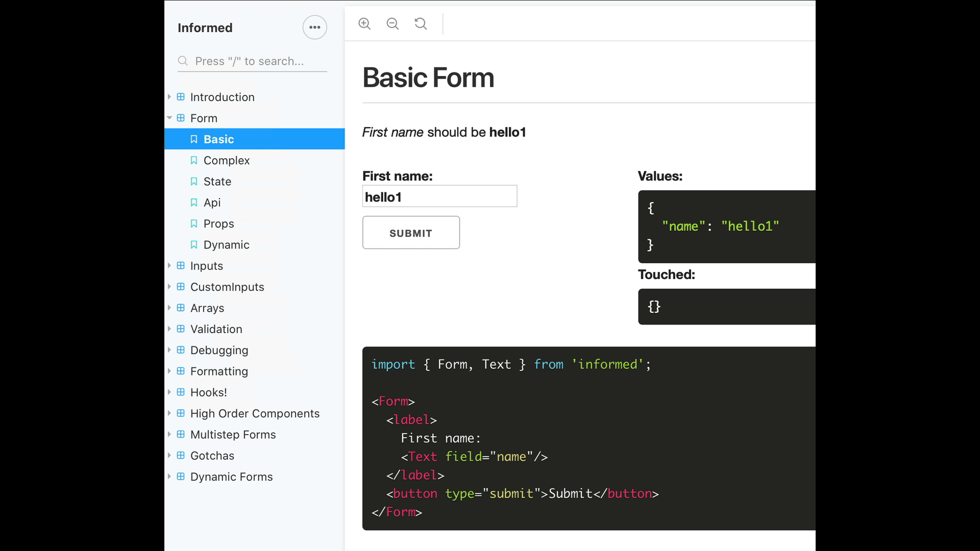Click the grid icon next to Introduction

coord(181,97)
